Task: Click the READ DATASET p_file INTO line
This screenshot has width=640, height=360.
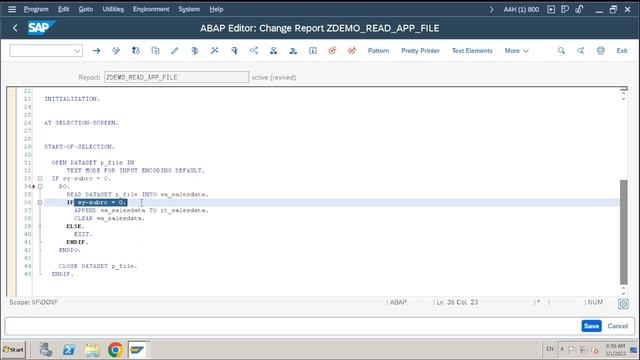Action: point(138,194)
